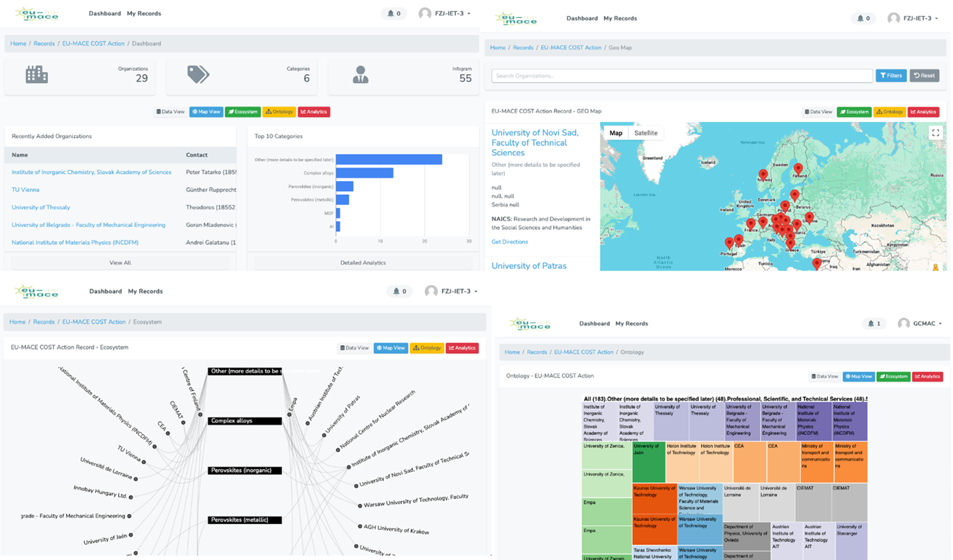Viewport: 953px width, 560px height.
Task: Open National Institute of Materials Physics link
Action: (75, 242)
